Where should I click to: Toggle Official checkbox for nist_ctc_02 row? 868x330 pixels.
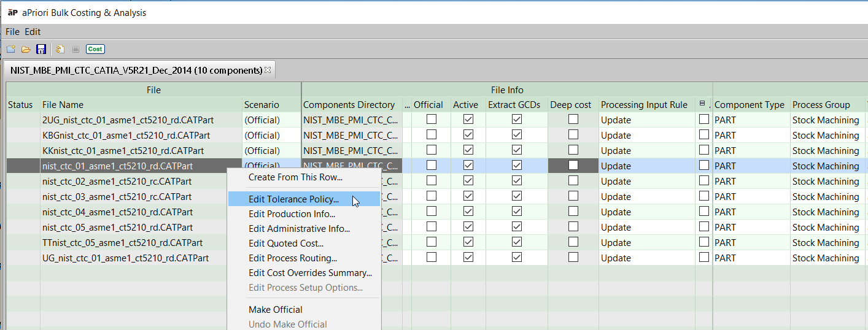coord(432,181)
